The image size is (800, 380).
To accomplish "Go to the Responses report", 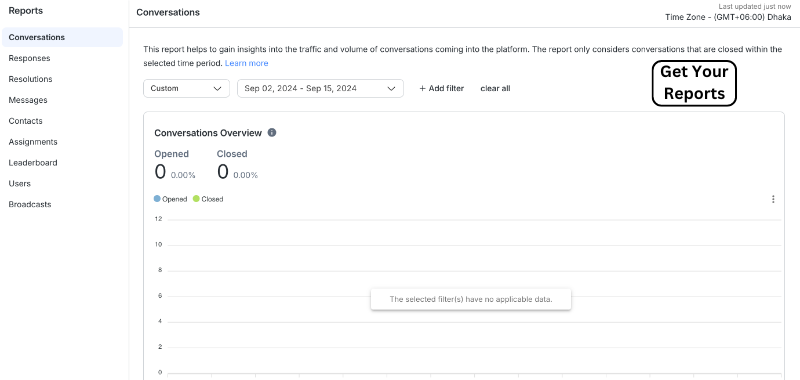I will coord(29,58).
